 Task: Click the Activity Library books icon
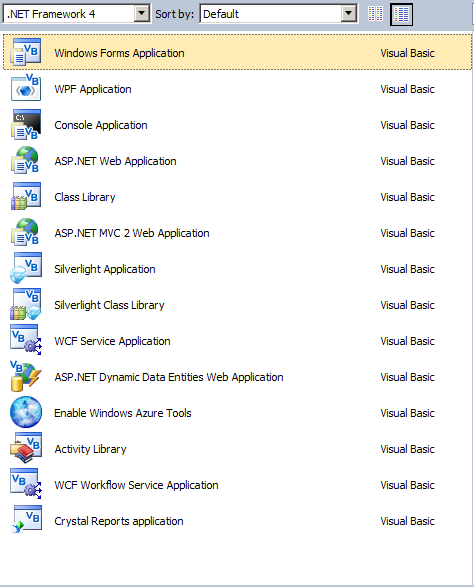click(25, 448)
